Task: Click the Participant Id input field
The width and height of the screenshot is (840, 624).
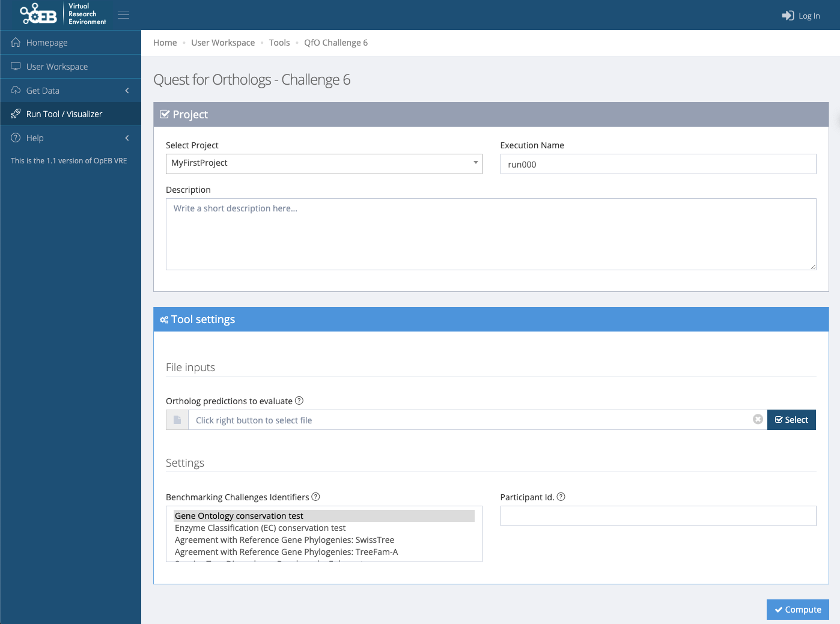Action: pos(658,516)
